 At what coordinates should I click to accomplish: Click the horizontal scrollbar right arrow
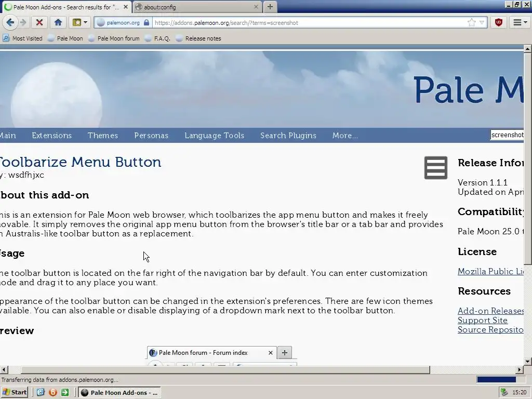[x=520, y=369]
